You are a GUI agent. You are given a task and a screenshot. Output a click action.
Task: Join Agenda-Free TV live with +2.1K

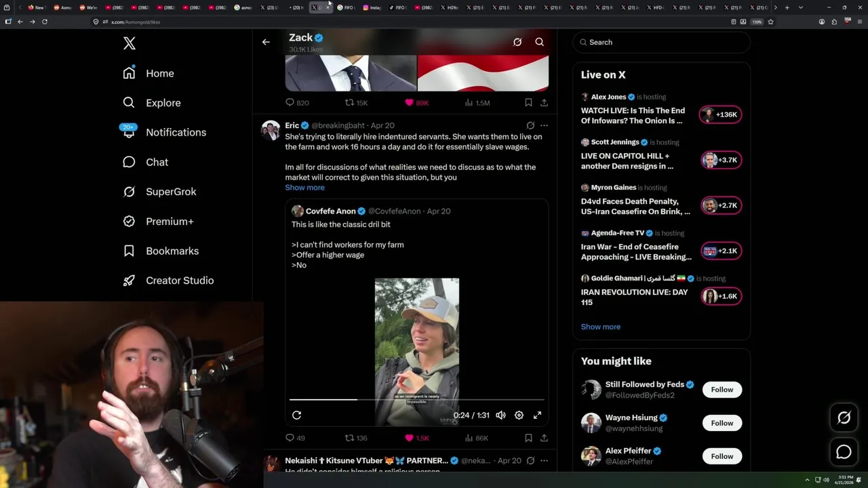[720, 251]
